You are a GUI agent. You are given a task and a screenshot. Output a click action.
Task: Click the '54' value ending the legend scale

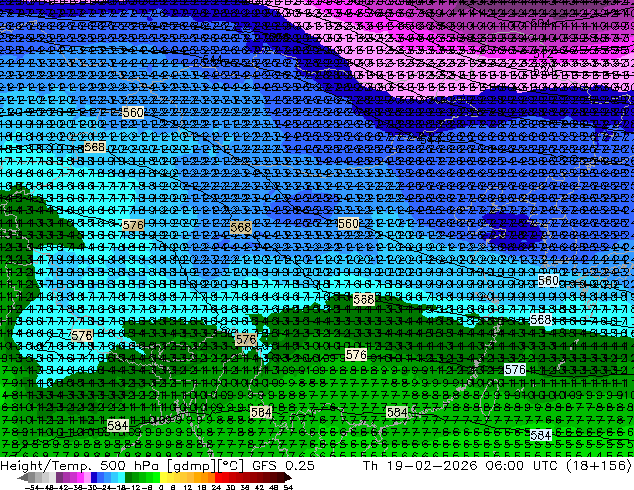point(288,487)
